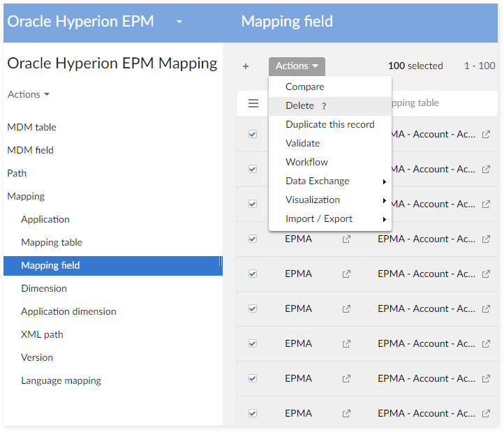The width and height of the screenshot is (504, 432).
Task: Open the mapping table link icon in fifth row
Action: coord(486,274)
